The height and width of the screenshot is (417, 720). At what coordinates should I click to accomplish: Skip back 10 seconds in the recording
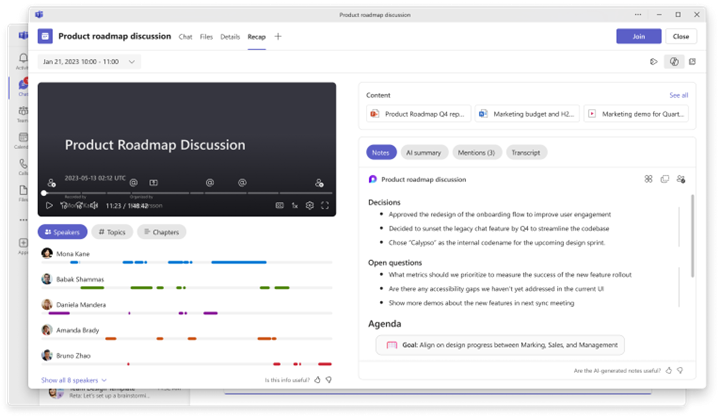pyautogui.click(x=64, y=206)
